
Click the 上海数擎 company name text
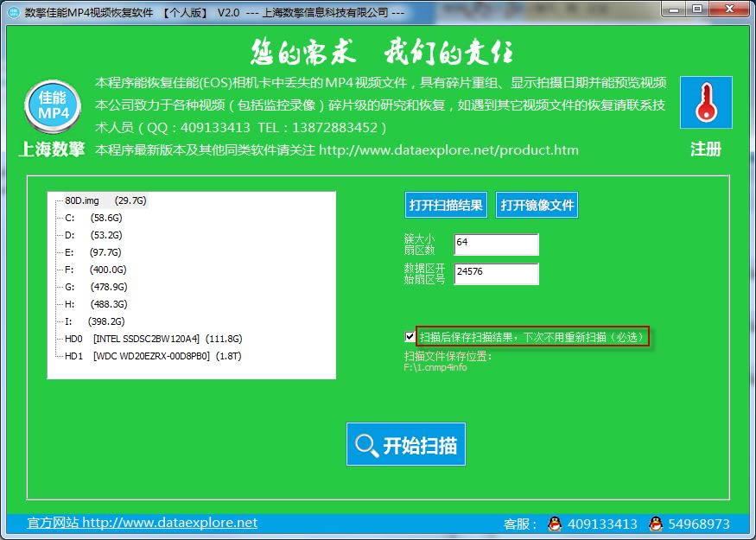(x=52, y=149)
